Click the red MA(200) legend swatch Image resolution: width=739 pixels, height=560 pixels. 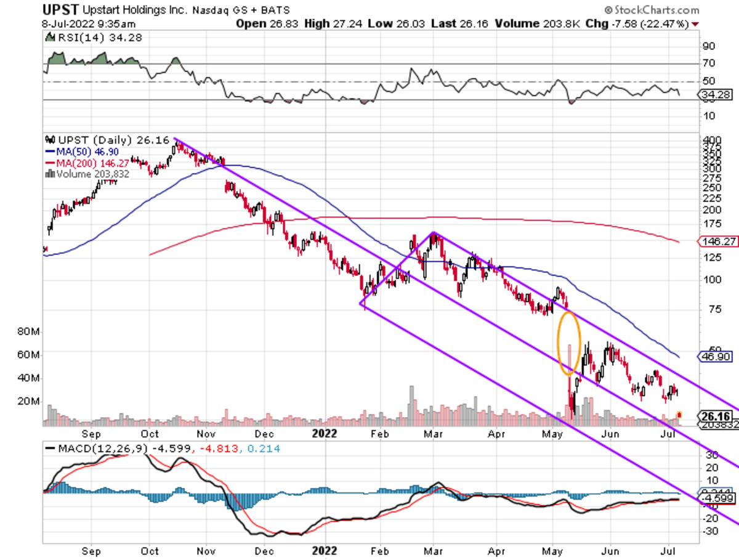coord(50,163)
